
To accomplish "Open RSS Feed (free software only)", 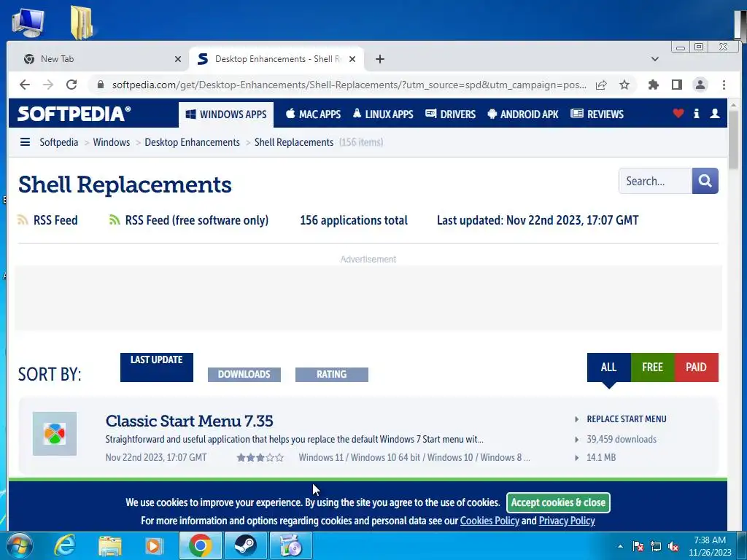I will point(189,220).
